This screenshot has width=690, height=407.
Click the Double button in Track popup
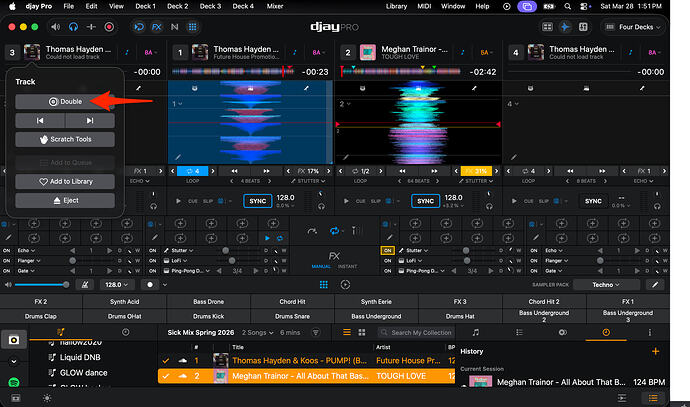click(65, 102)
